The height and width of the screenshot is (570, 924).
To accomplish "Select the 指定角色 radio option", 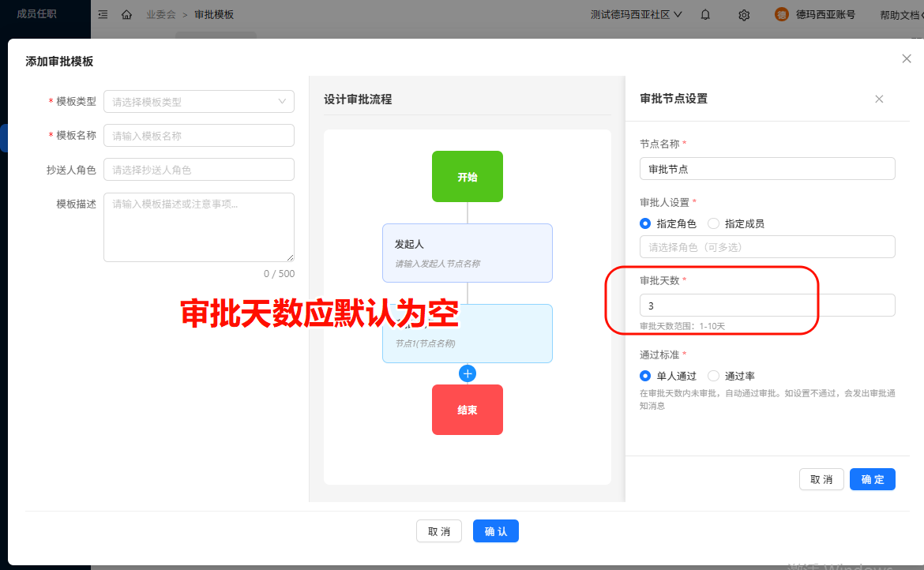I will [x=645, y=223].
